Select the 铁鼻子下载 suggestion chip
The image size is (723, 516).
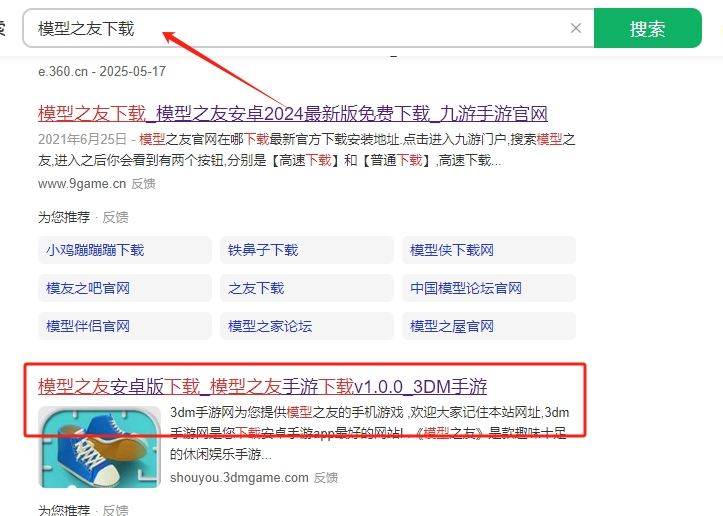[307, 250]
